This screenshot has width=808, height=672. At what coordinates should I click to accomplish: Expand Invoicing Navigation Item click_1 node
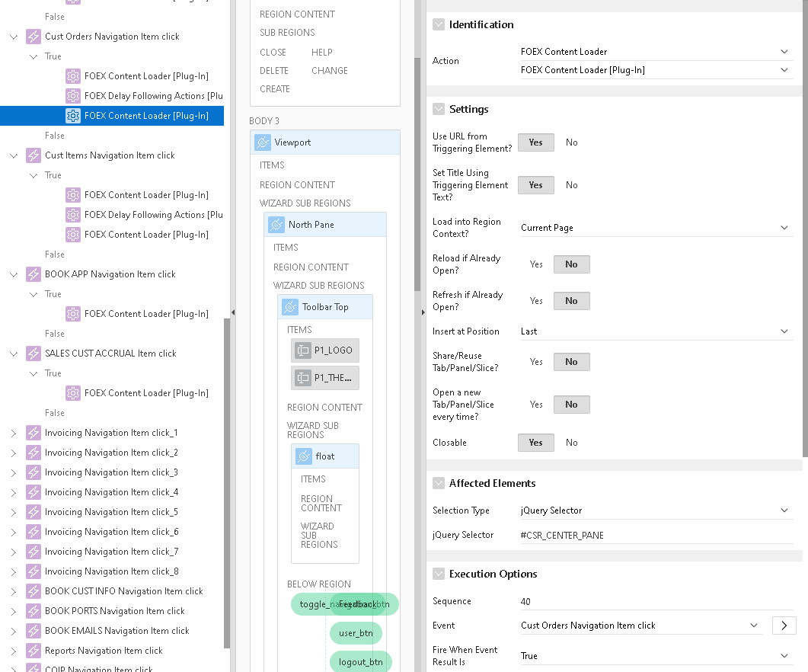13,433
